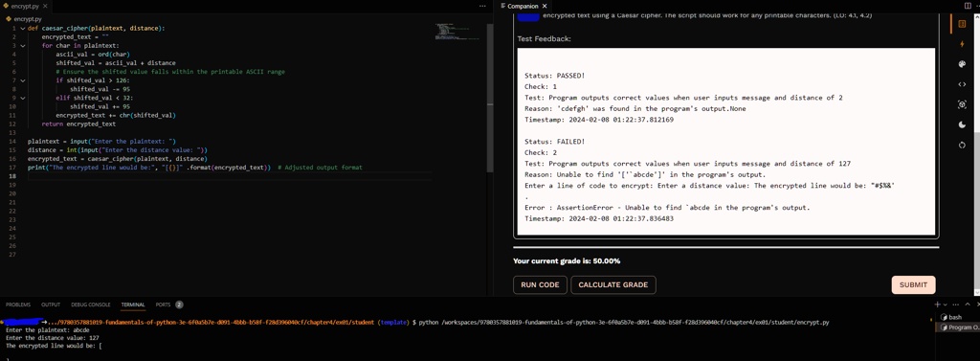Toggle dark mode with the moon icon
The height and width of the screenshot is (361, 980).
(962, 124)
